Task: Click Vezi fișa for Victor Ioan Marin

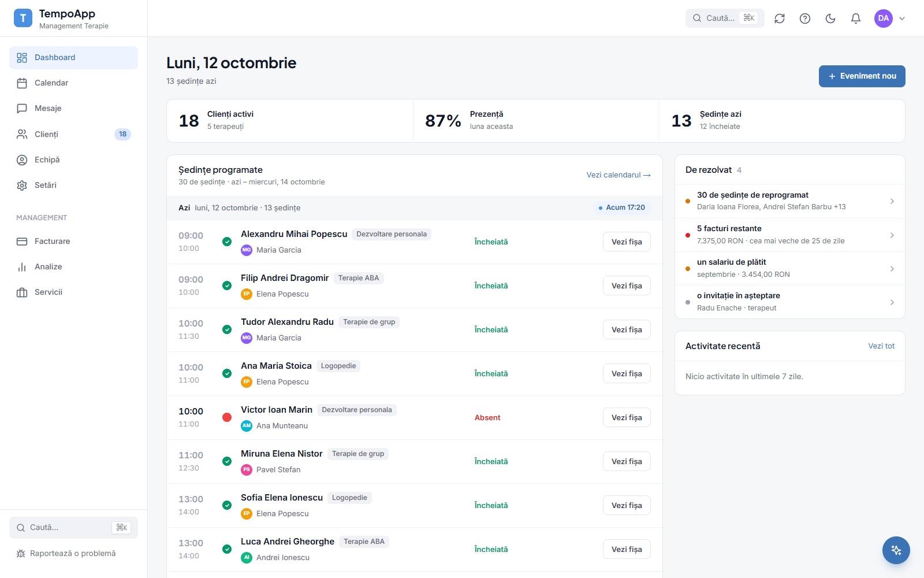Action: click(x=627, y=418)
